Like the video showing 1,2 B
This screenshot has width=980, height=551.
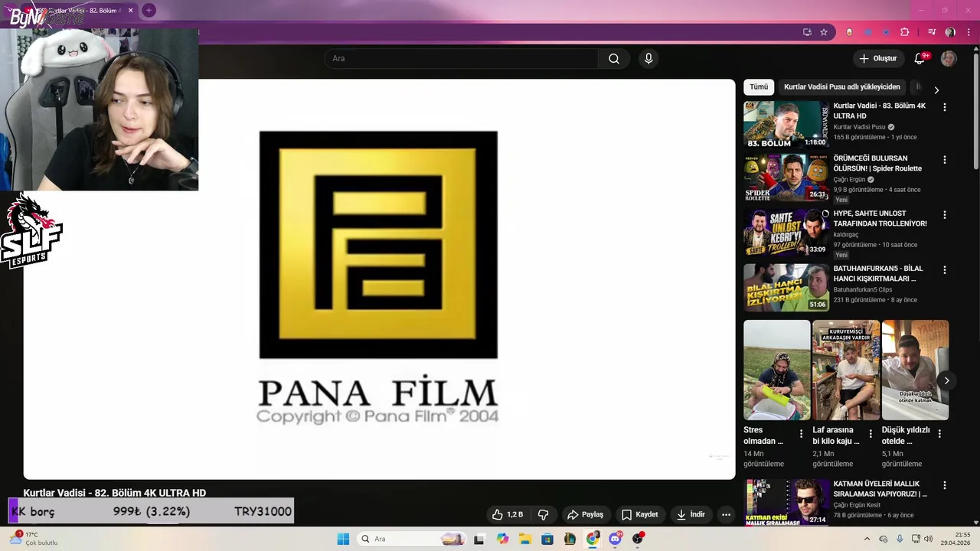pos(508,515)
